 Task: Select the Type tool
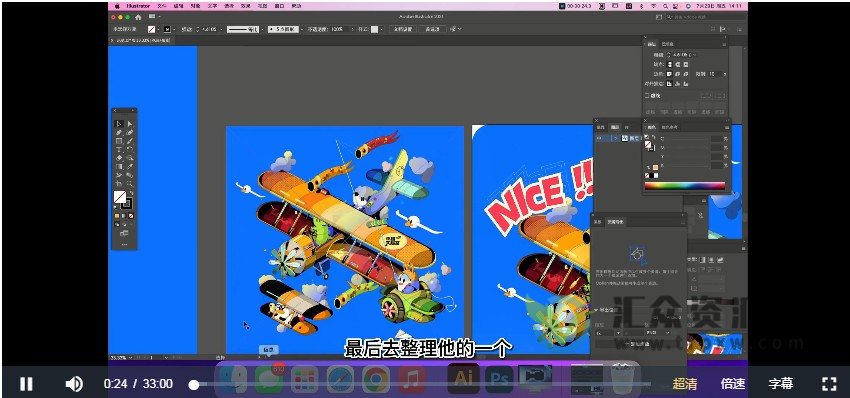(119, 150)
